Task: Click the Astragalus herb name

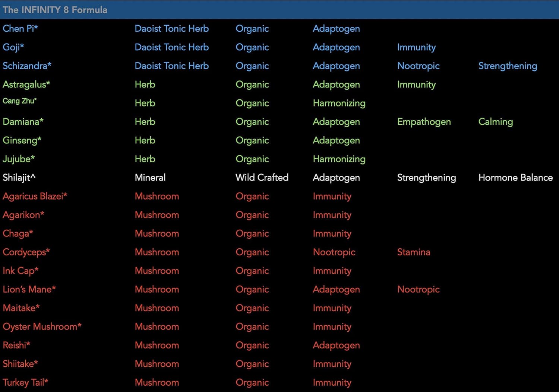Action: pyautogui.click(x=26, y=85)
